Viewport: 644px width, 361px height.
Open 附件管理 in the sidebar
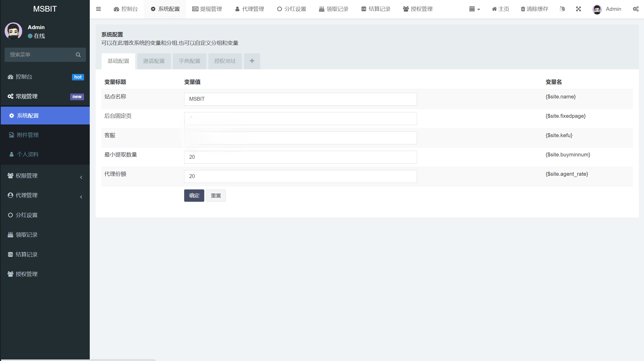[x=28, y=135]
